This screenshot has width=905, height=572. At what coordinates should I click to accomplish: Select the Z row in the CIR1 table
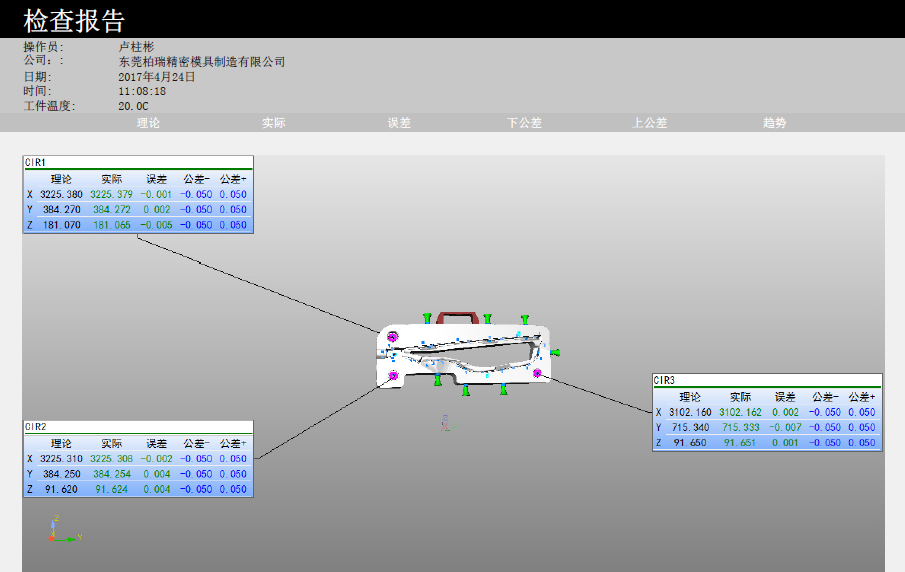pyautogui.click(x=138, y=225)
